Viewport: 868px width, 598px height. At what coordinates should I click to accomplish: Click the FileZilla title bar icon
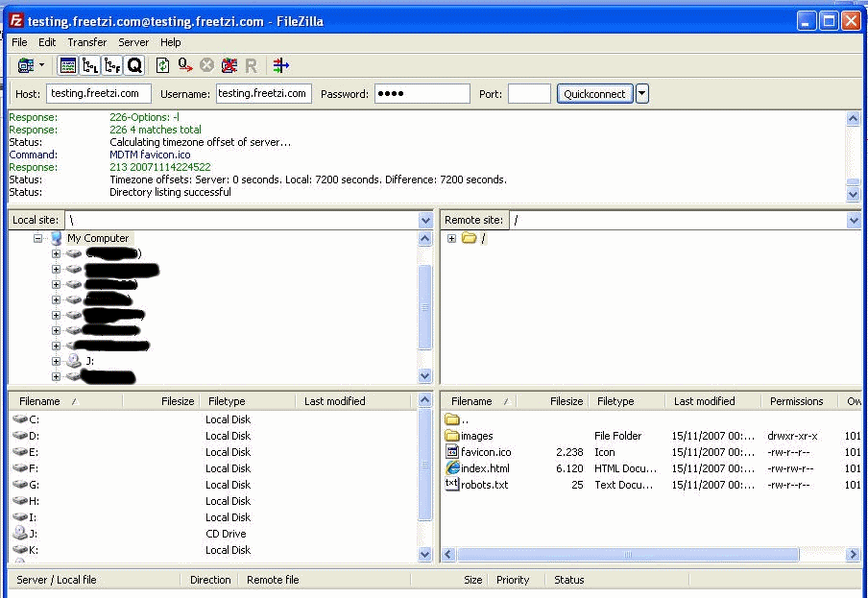[16, 21]
